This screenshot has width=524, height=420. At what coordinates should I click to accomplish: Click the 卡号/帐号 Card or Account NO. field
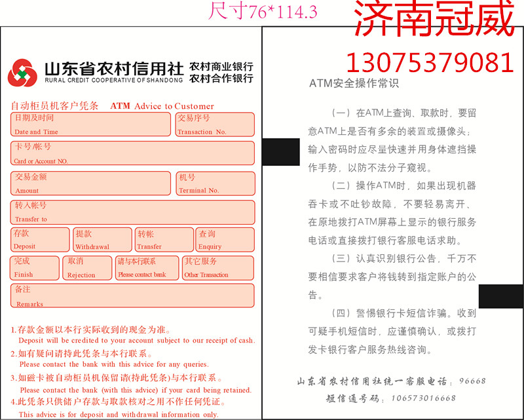pos(132,153)
